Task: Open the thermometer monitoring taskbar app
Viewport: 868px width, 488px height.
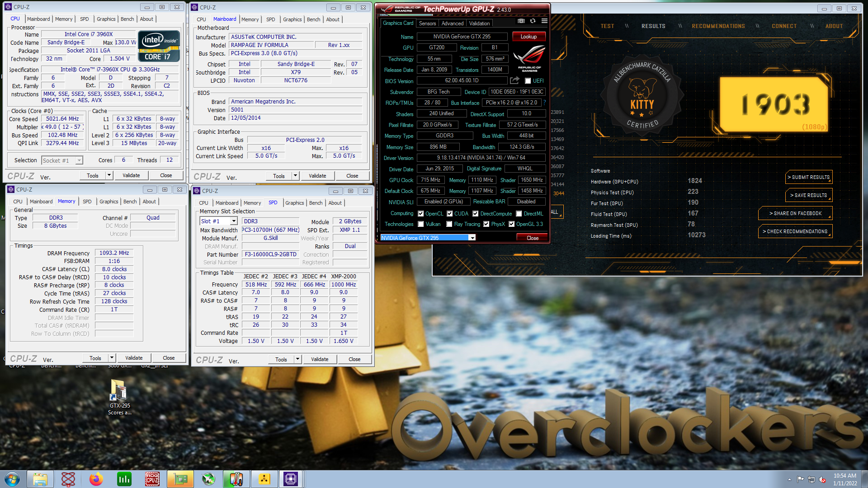Action: click(236, 479)
